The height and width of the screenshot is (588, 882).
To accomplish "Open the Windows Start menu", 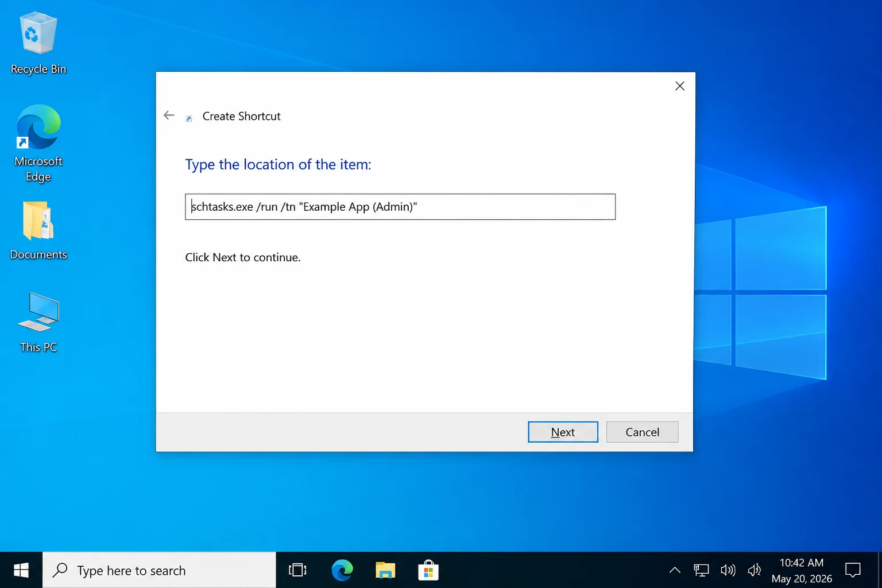I will (21, 570).
